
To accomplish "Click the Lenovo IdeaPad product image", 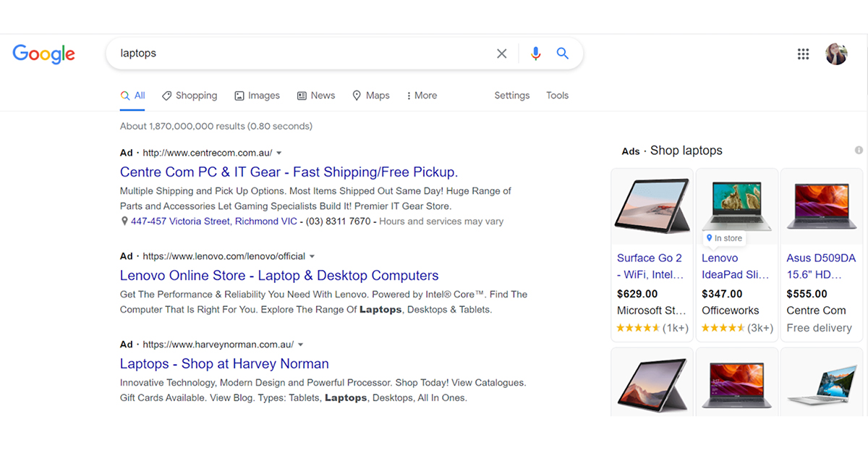I will click(x=737, y=205).
